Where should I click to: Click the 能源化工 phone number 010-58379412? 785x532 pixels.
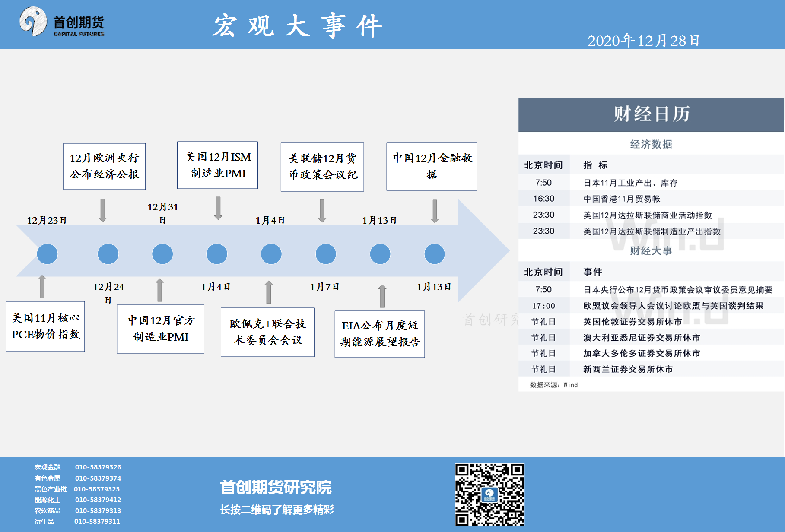point(98,500)
